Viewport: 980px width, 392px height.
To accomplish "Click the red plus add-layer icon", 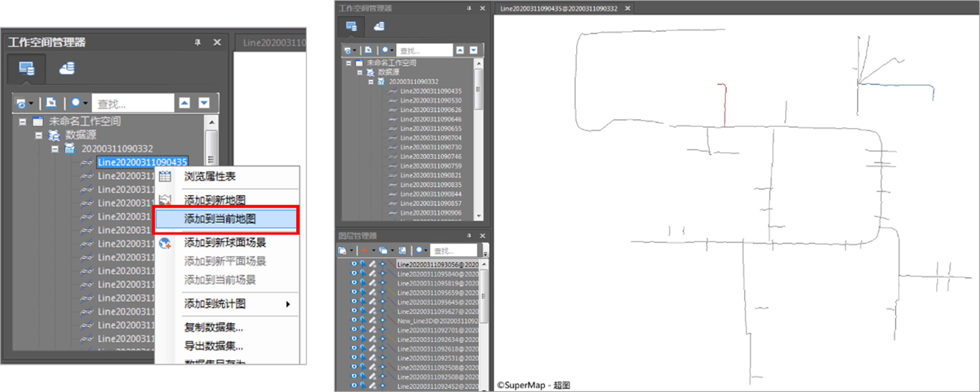I will [x=364, y=250].
